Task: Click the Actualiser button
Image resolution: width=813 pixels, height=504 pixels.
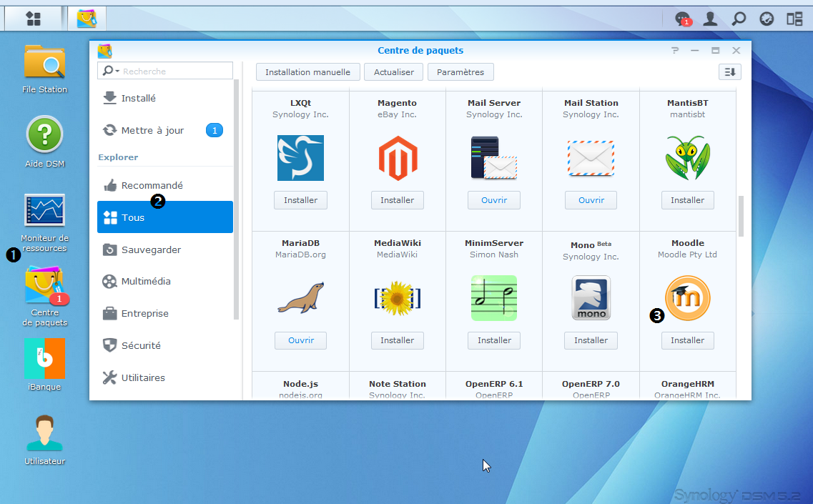Action: tap(394, 72)
